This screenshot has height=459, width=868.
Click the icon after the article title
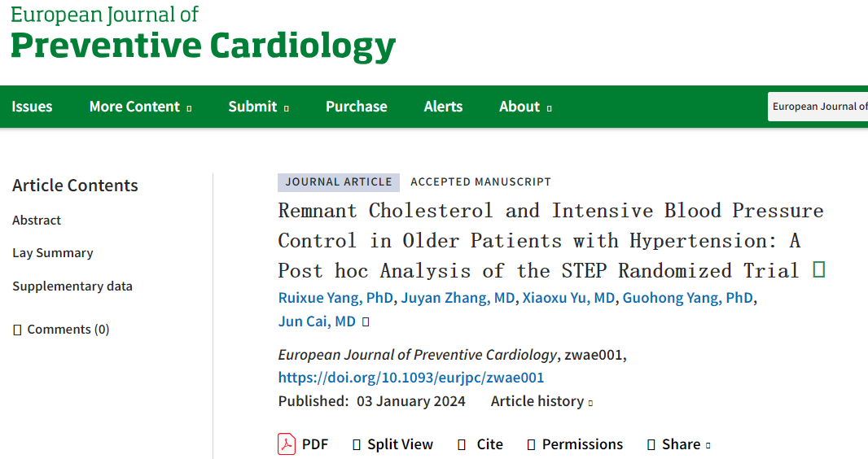818,270
